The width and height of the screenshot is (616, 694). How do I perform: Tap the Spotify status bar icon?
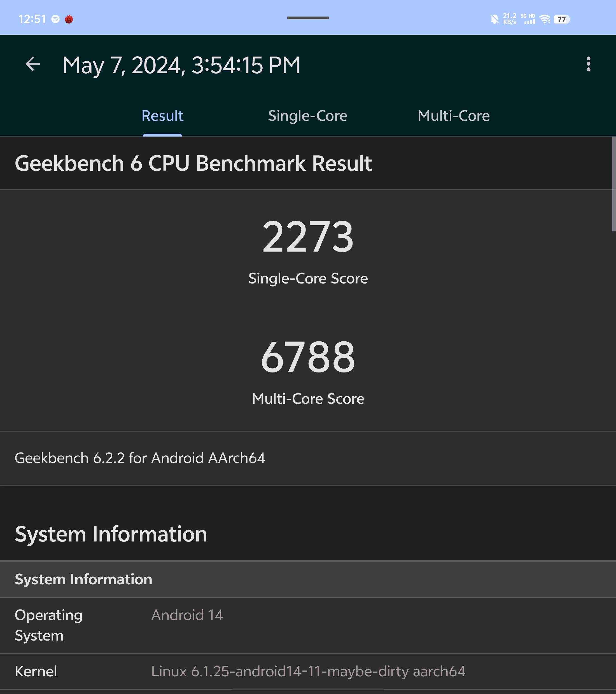tap(55, 19)
